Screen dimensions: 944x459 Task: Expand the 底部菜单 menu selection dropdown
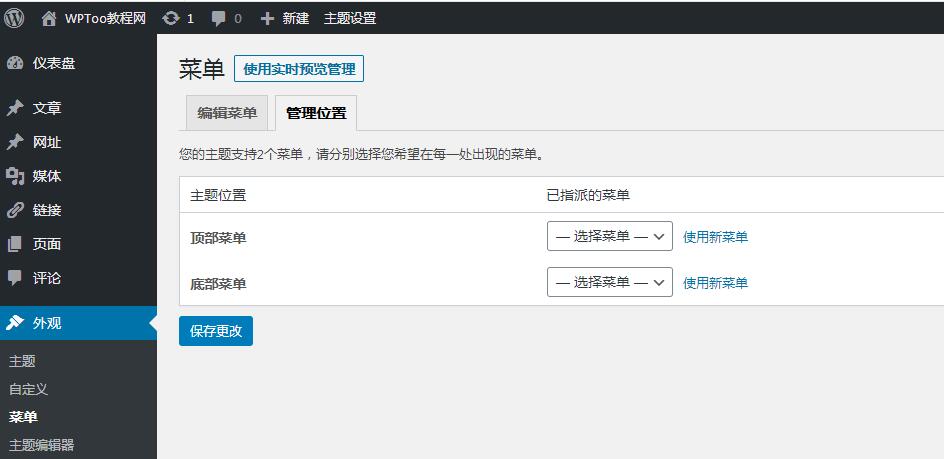(x=609, y=282)
